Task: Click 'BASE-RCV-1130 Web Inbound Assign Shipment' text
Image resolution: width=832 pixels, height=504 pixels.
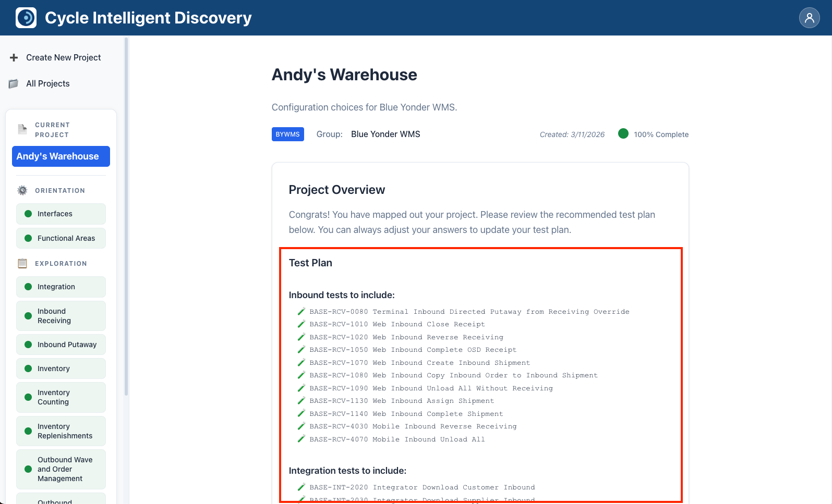Action: coord(402,401)
